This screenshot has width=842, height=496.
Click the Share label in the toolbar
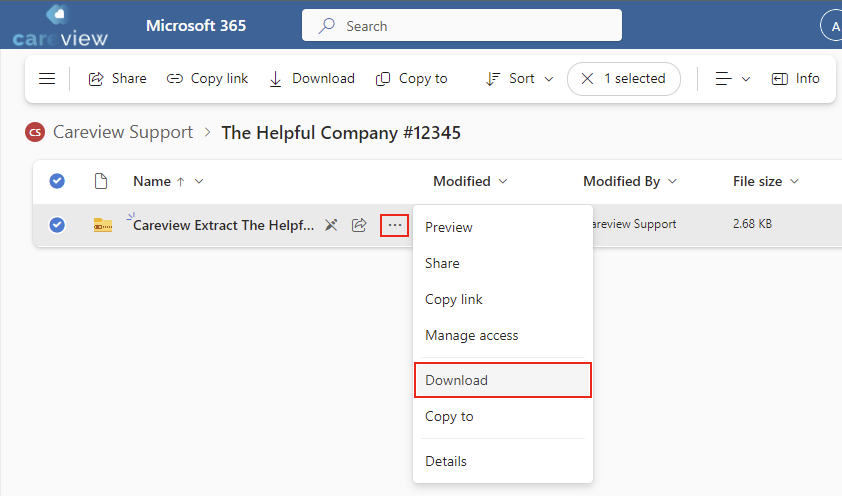(129, 78)
